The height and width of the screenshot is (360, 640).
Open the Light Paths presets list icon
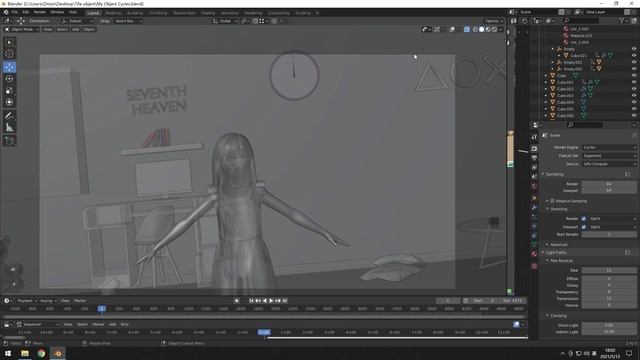(627, 253)
